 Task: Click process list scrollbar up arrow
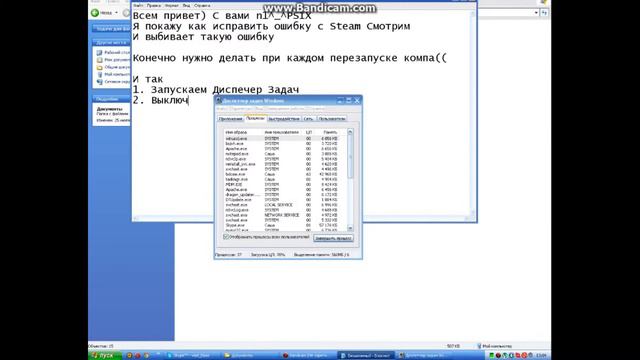pyautogui.click(x=350, y=132)
